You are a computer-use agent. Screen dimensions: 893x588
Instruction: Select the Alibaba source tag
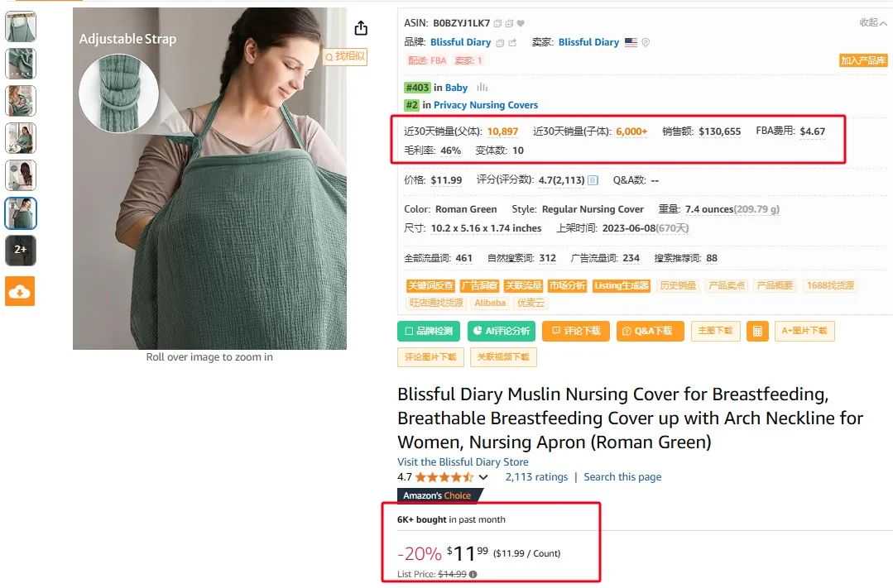click(x=490, y=303)
